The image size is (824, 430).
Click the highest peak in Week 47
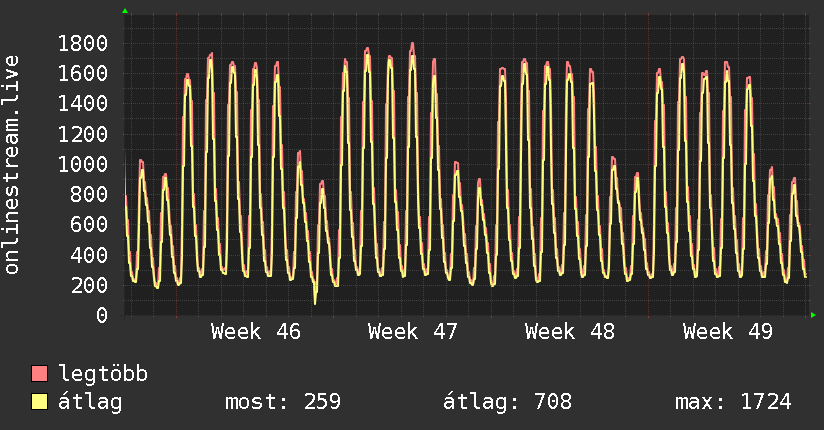tap(413, 45)
